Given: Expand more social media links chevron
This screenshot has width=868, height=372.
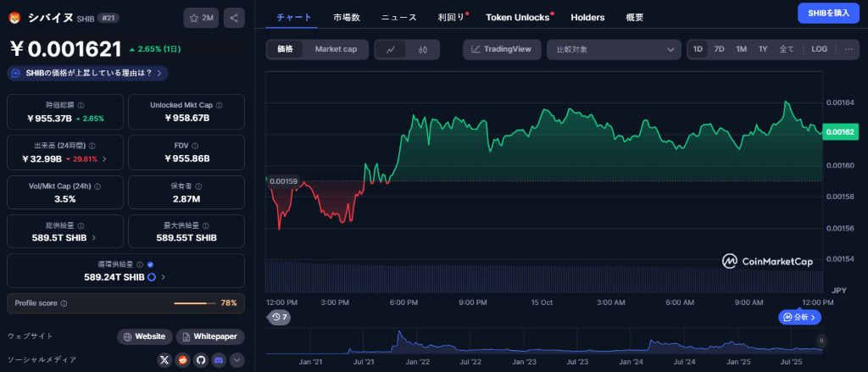Looking at the screenshot, I should 237,360.
